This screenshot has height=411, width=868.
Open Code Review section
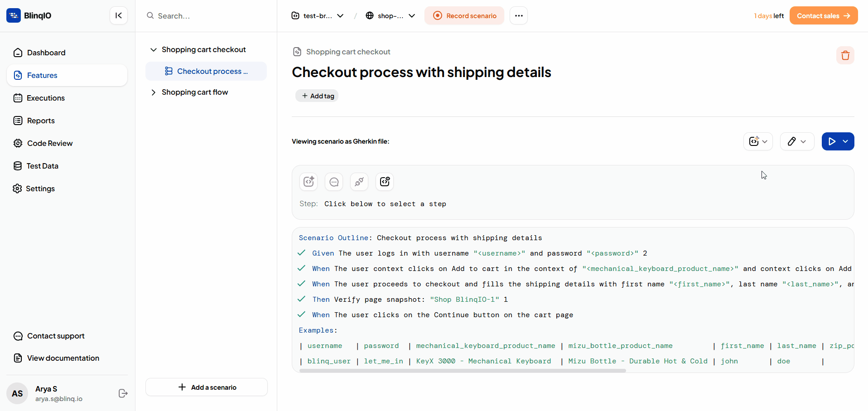67,143
